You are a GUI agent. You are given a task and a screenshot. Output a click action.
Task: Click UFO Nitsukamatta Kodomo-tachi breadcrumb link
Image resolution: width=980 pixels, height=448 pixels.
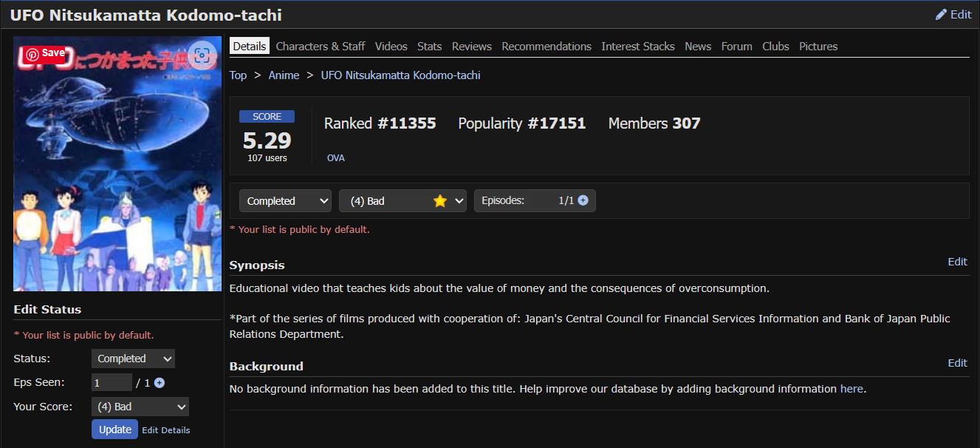tap(400, 75)
